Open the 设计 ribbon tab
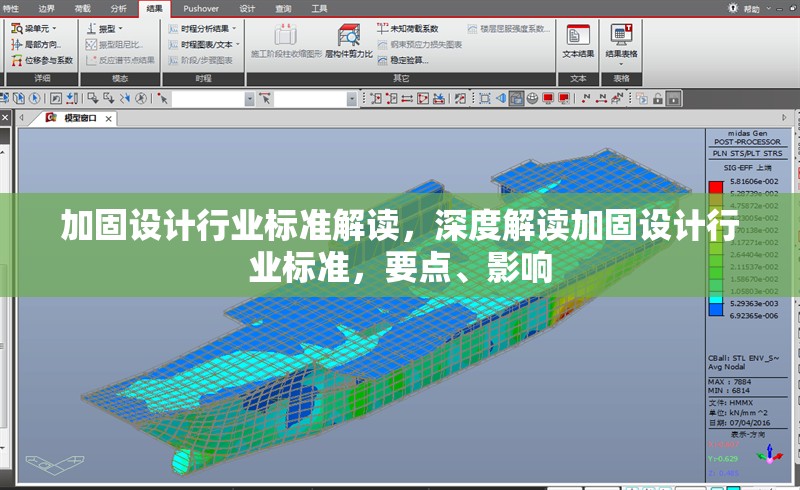This screenshot has width=800, height=490. click(x=247, y=8)
